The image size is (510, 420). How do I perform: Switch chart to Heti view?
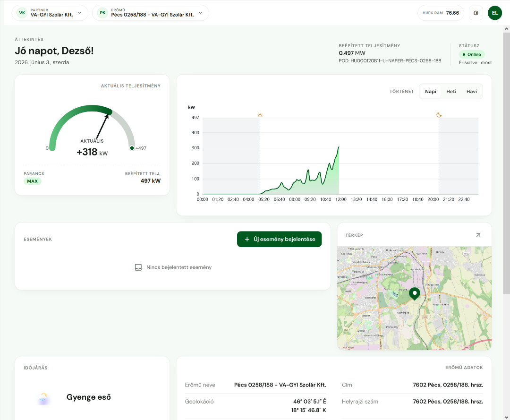[x=451, y=92]
